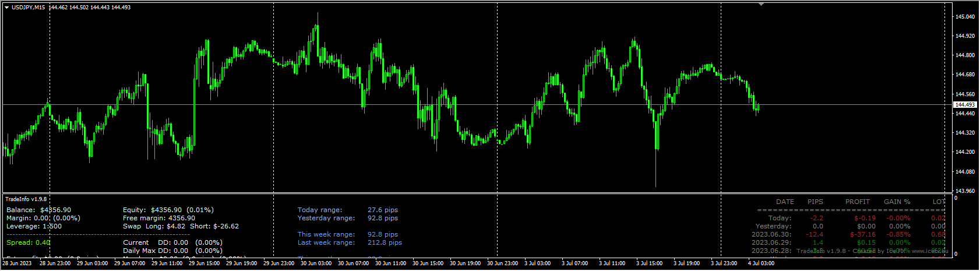Screen dimensions: 980x271
Task: Click the 144.800 price axis label
Action: (965, 55)
